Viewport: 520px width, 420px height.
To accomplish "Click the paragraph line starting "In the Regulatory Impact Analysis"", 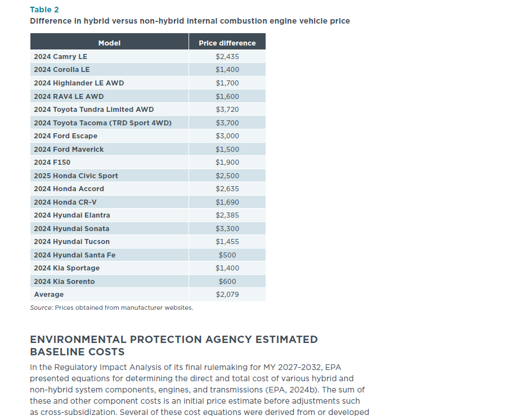I will (185, 367).
